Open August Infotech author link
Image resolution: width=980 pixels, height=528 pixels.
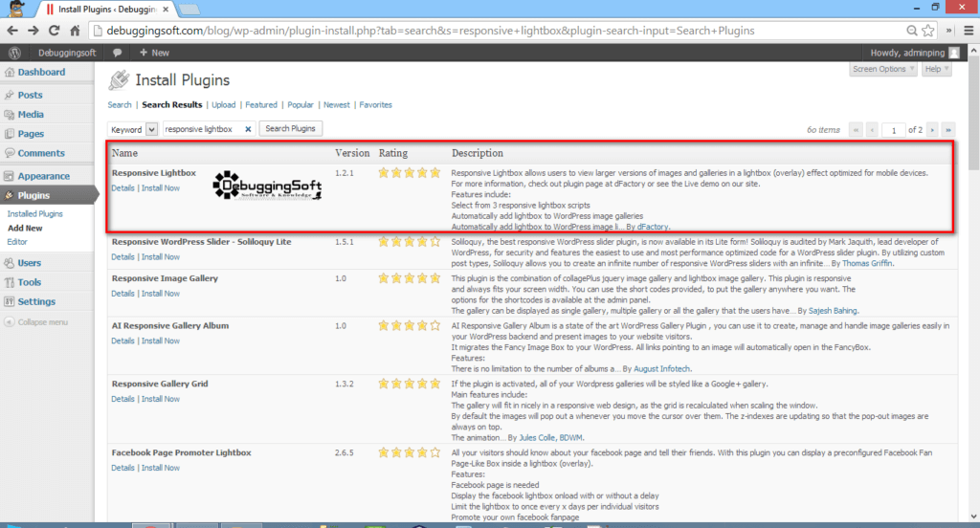[x=662, y=369]
